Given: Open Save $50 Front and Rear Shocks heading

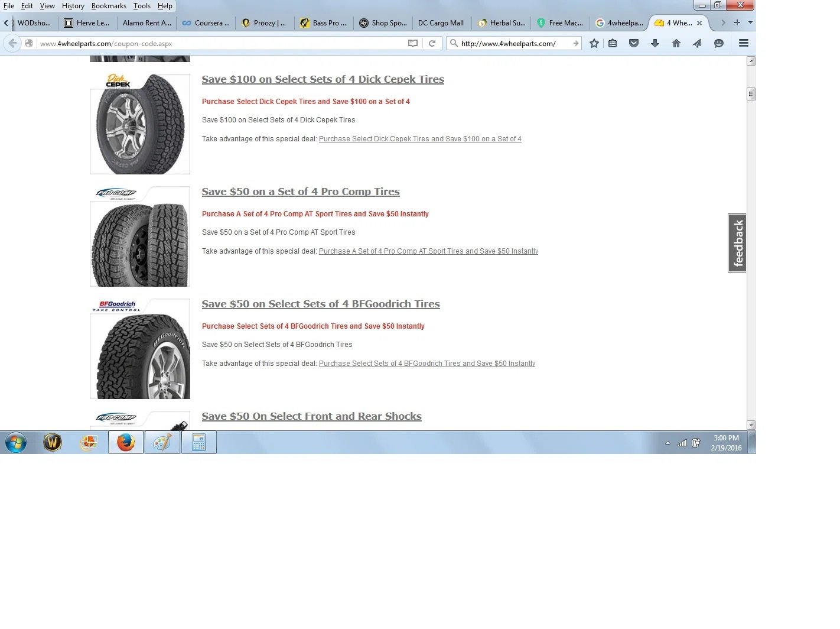Looking at the screenshot, I should coord(312,416).
